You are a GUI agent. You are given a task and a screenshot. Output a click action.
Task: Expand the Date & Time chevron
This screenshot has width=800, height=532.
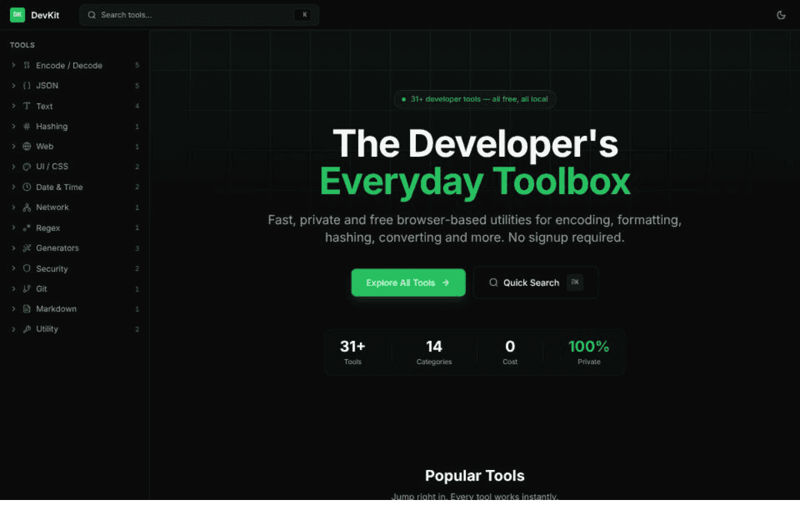13,187
